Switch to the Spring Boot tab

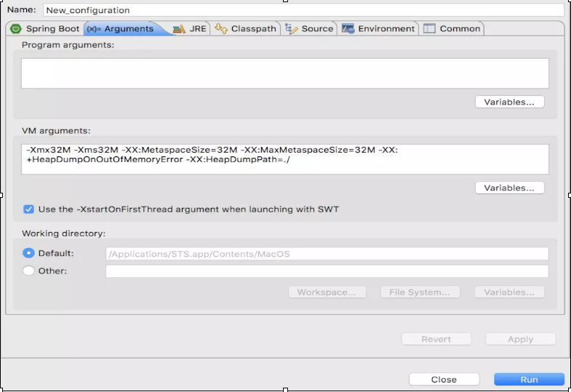(45, 28)
